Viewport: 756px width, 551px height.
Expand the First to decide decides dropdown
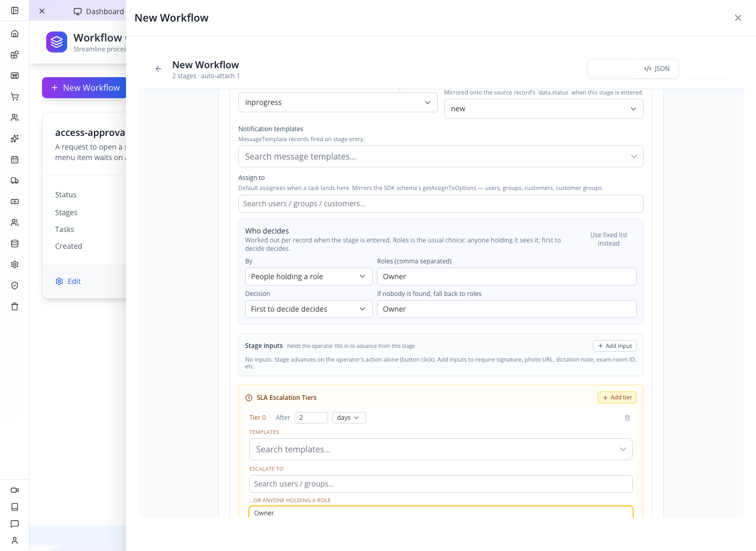click(x=309, y=309)
